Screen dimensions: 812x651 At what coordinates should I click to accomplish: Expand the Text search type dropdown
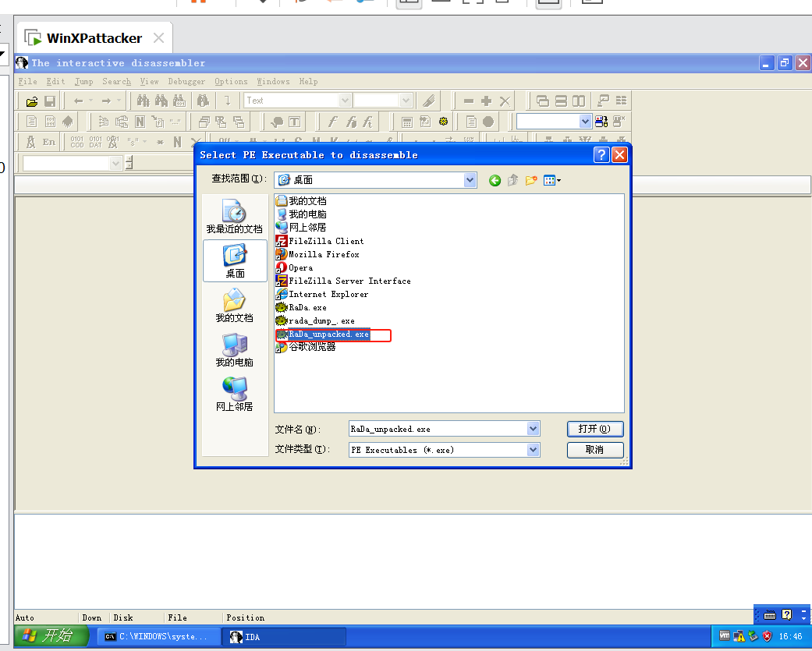(x=345, y=101)
